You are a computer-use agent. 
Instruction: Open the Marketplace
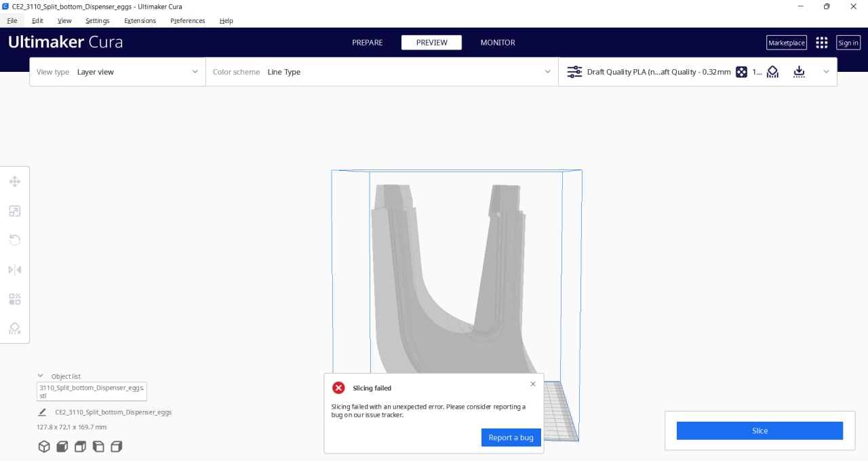point(787,43)
